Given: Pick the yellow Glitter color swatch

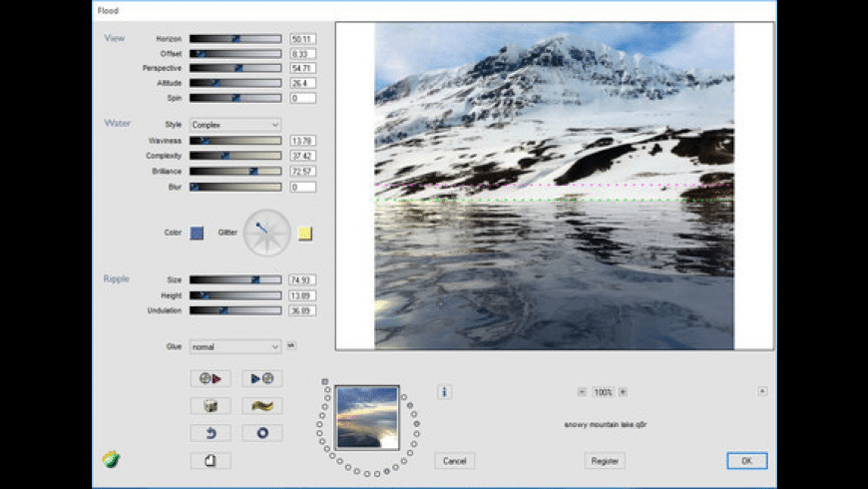Looking at the screenshot, I should [305, 234].
